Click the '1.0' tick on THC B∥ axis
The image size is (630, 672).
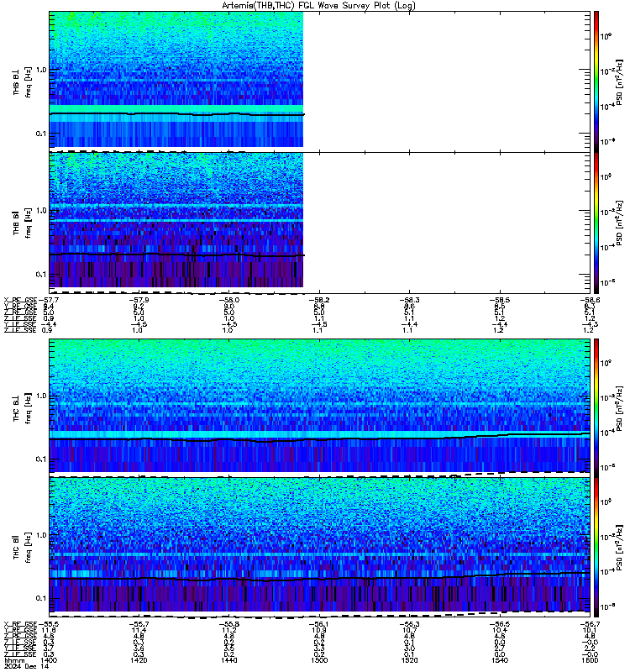[41, 535]
